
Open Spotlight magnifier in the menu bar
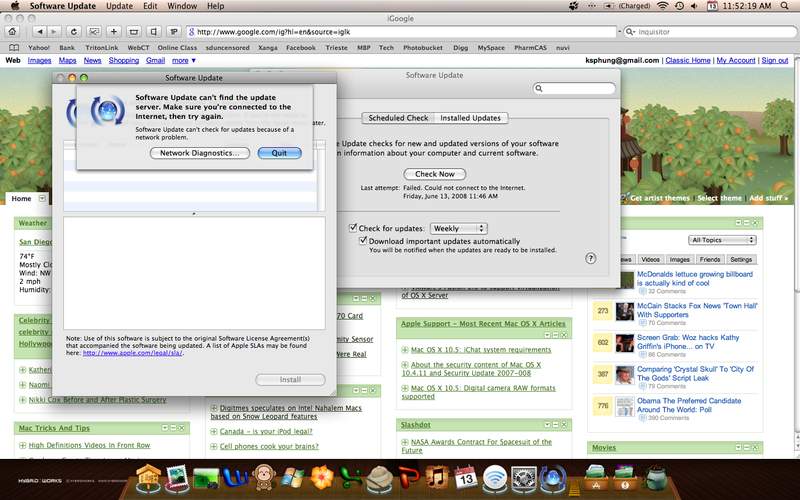[x=785, y=6]
